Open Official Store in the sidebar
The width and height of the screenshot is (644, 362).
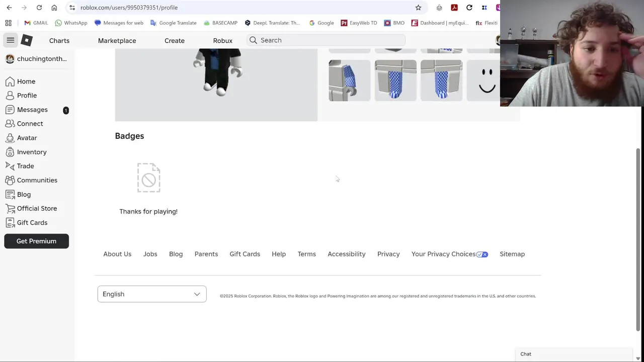(37, 208)
